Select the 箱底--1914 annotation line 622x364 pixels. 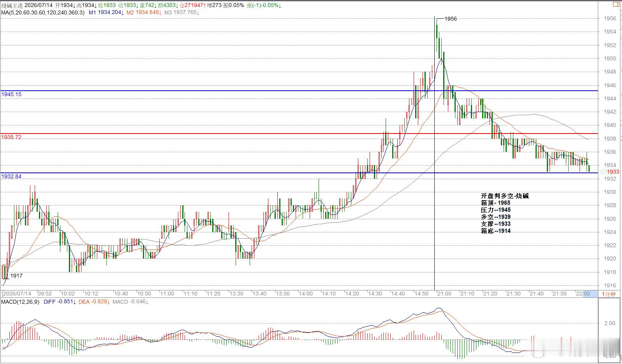496,231
